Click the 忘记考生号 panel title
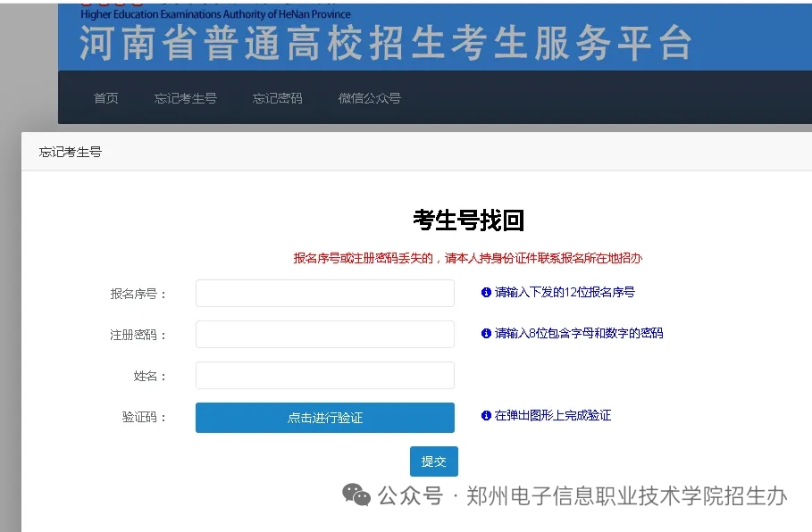Screen dimensions: 812x532 click(x=71, y=152)
